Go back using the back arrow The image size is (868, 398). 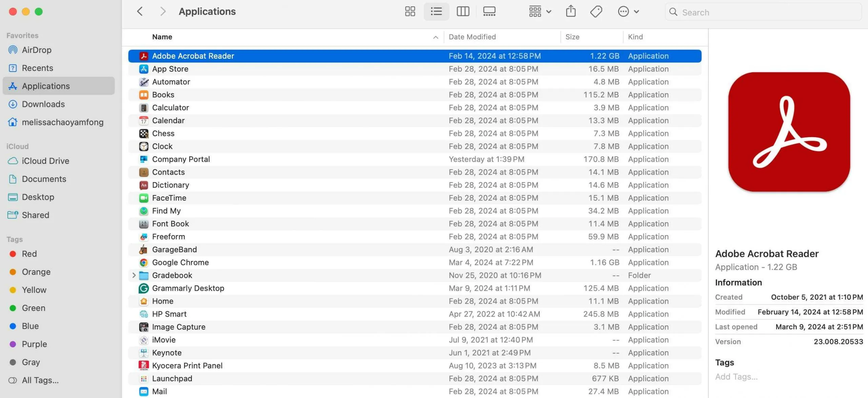[x=140, y=11]
